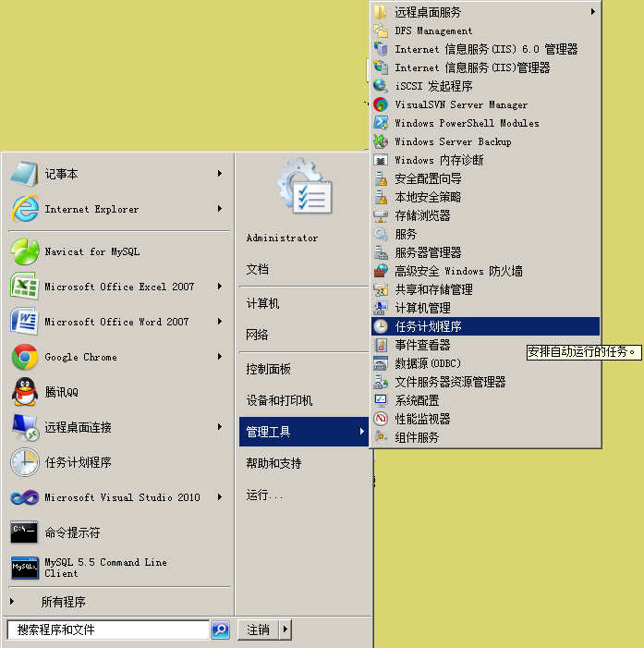The image size is (644, 648).
Task: Open 组件服务 from the submenu
Action: [x=485, y=437]
